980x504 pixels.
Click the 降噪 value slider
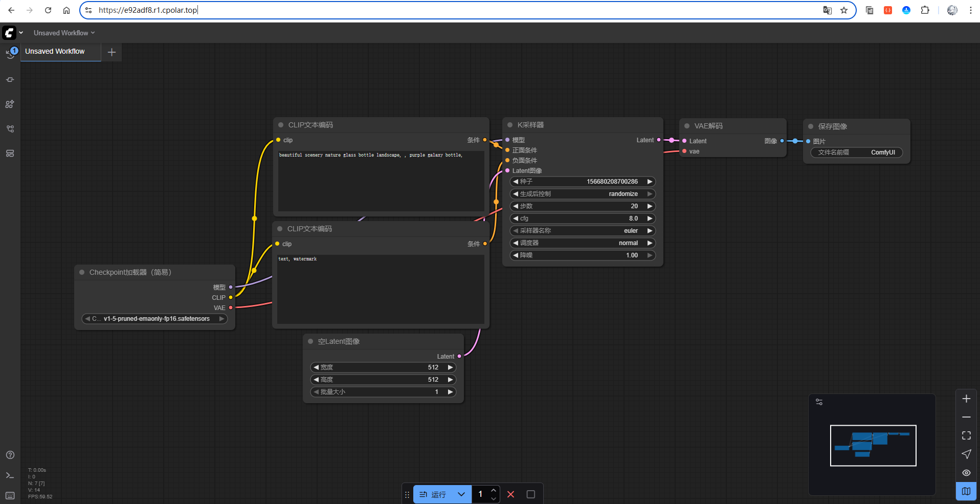click(x=583, y=255)
